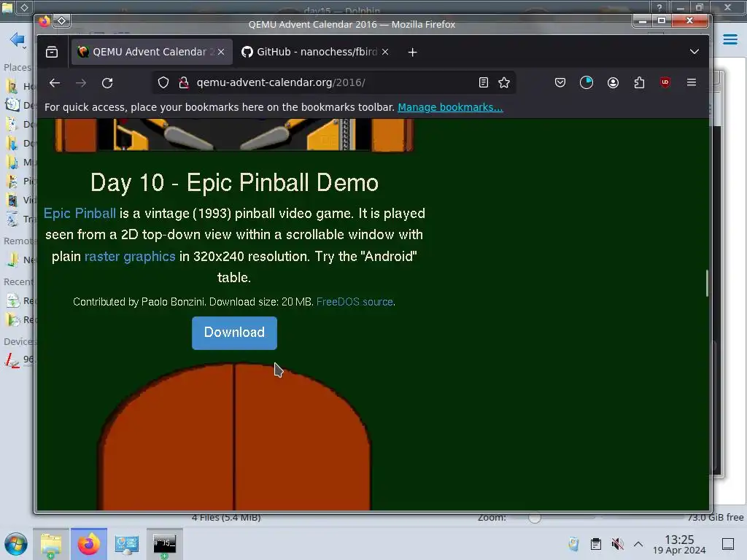Open Save to Pocket icon

click(560, 83)
